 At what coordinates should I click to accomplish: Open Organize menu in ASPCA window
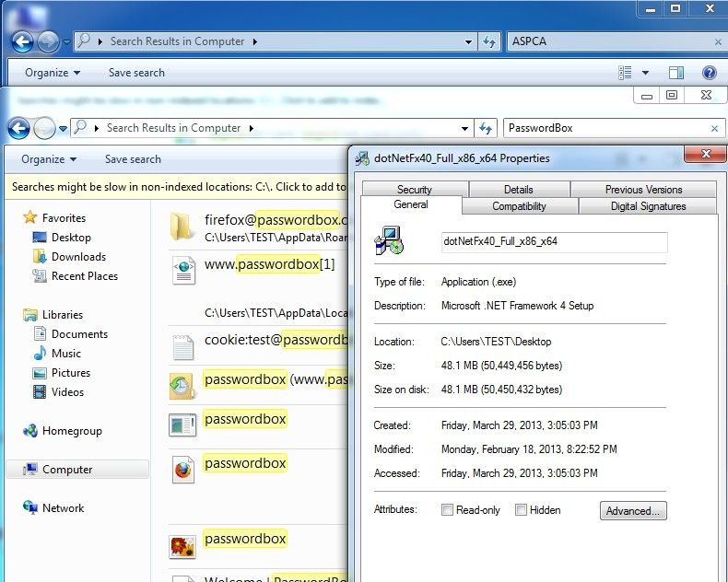53,73
